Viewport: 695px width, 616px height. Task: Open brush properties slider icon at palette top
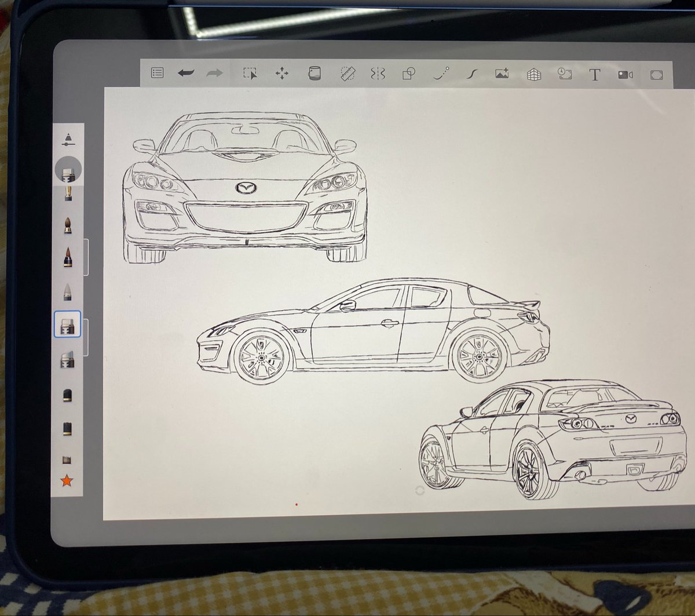tap(68, 139)
